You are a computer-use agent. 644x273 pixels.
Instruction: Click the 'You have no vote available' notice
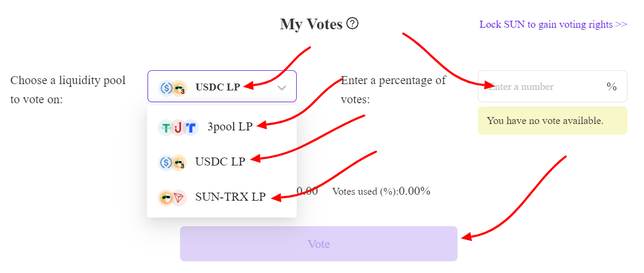[552, 121]
